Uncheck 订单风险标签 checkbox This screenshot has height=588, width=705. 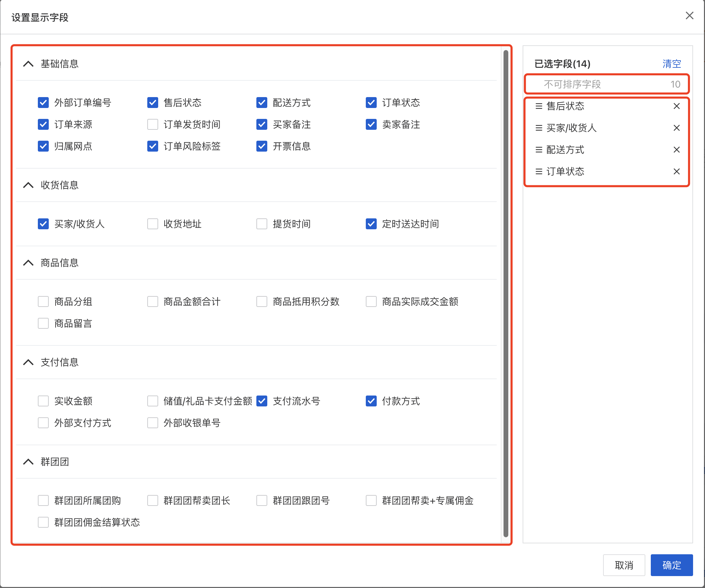(x=153, y=146)
